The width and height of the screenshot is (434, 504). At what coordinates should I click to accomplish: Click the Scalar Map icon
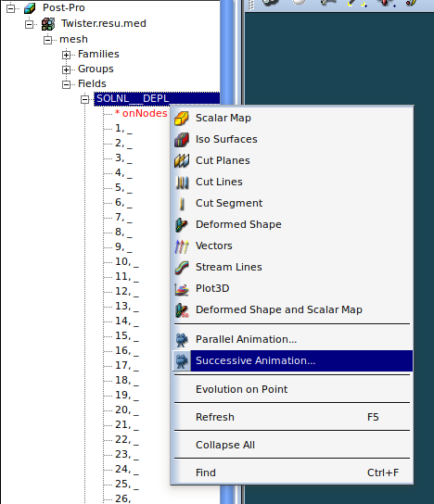click(182, 119)
